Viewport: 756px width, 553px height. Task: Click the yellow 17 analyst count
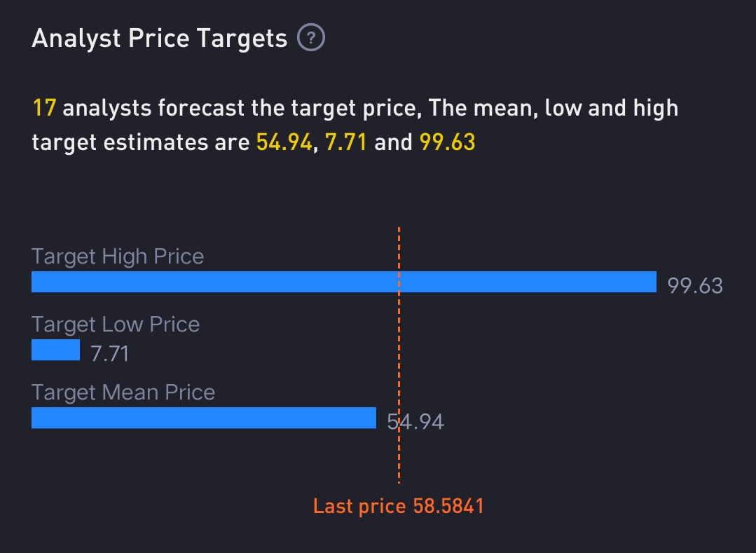coord(44,109)
